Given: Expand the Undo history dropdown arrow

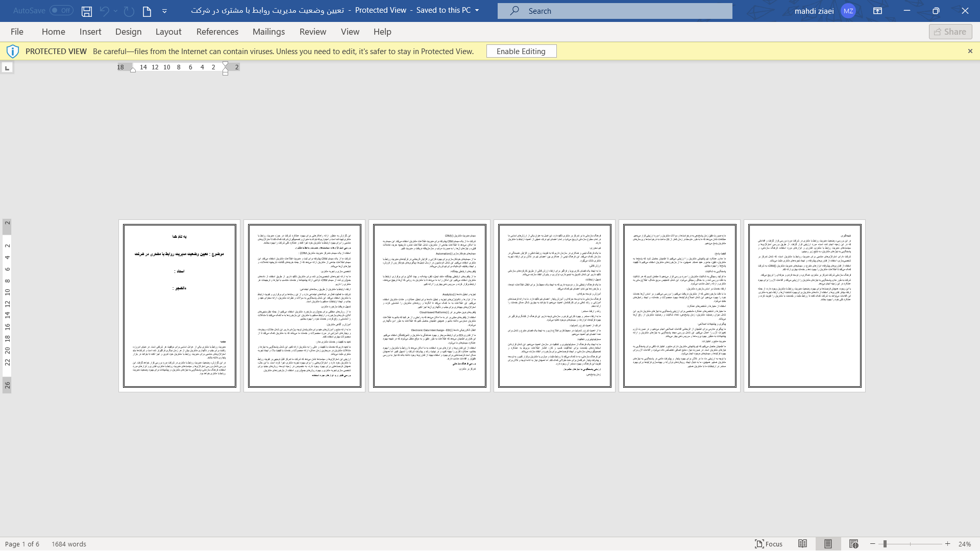Looking at the screenshot, I should click(116, 11).
